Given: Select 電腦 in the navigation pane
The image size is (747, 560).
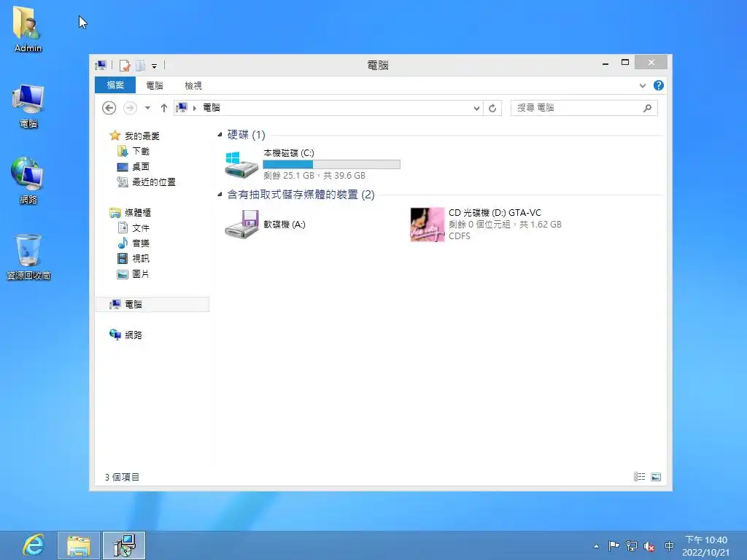Looking at the screenshot, I should coord(152,304).
